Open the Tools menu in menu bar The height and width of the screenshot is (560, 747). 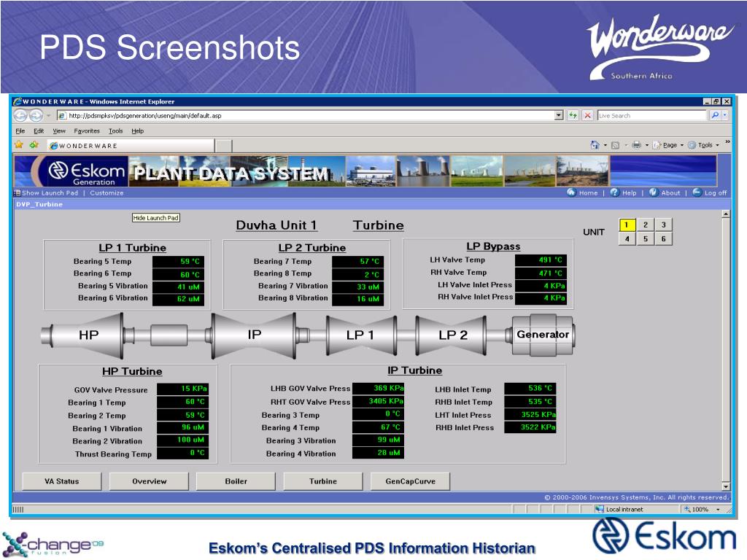[x=115, y=131]
